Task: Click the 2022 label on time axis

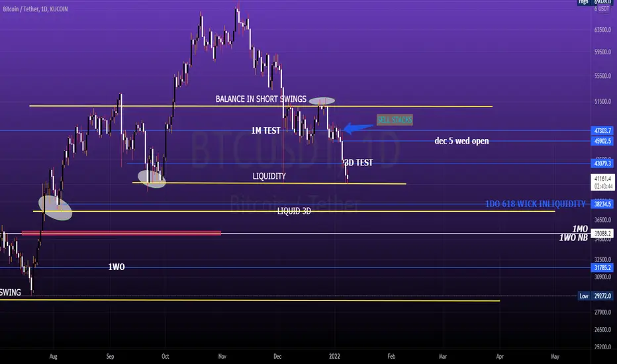Action: pos(334,357)
